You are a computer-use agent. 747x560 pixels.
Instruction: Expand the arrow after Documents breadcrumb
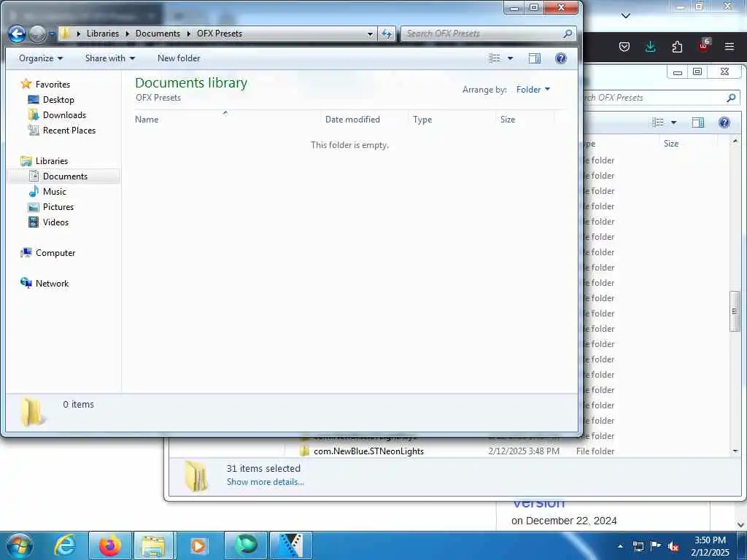click(x=189, y=34)
